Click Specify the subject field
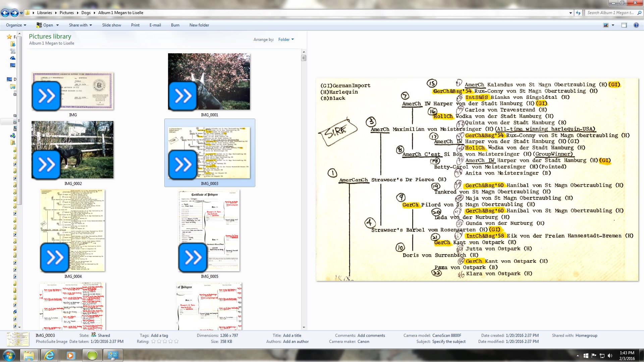 pos(449,342)
